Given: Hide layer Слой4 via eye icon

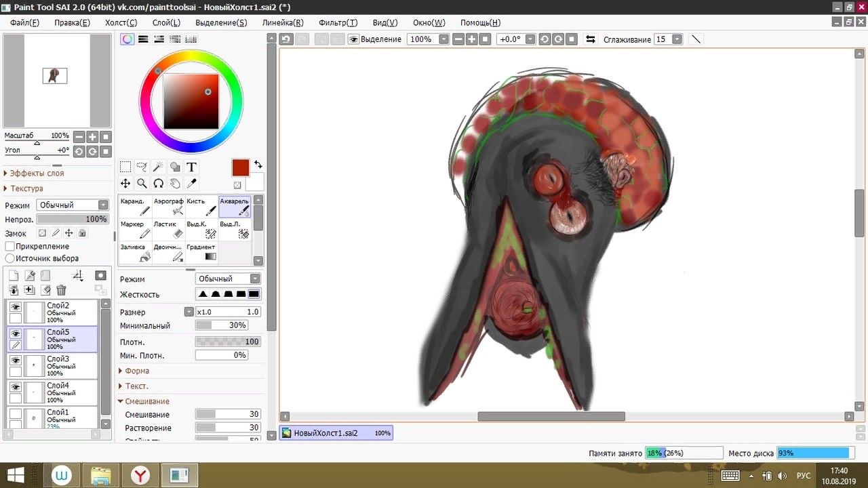Looking at the screenshot, I should [x=15, y=387].
